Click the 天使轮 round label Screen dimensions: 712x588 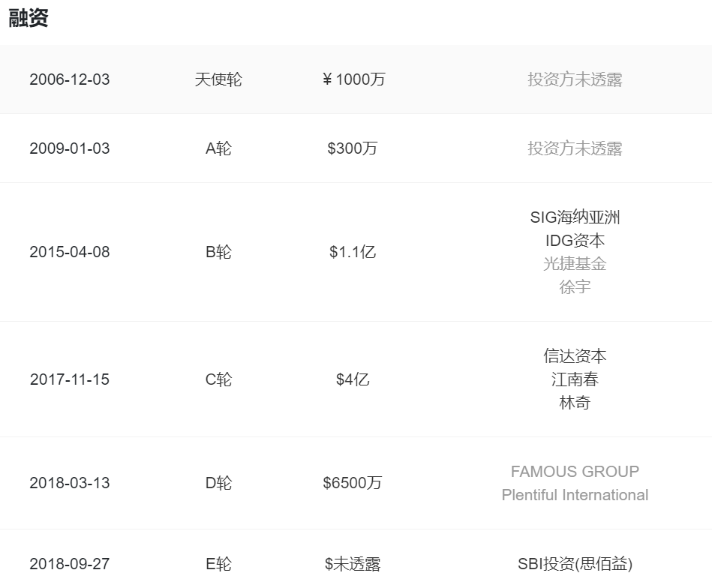(x=218, y=79)
